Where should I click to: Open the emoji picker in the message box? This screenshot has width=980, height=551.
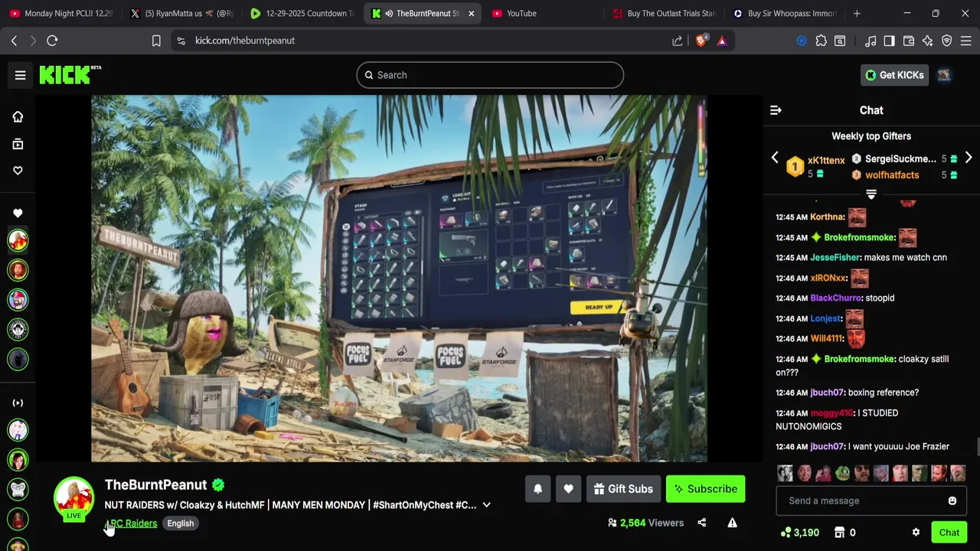(x=952, y=500)
